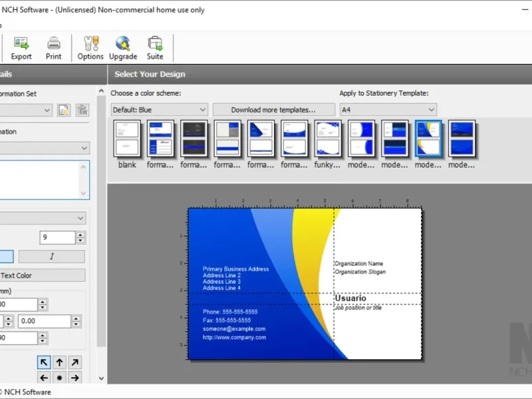Align to left arrow button
The width and height of the screenshot is (532, 399).
coord(44,378)
